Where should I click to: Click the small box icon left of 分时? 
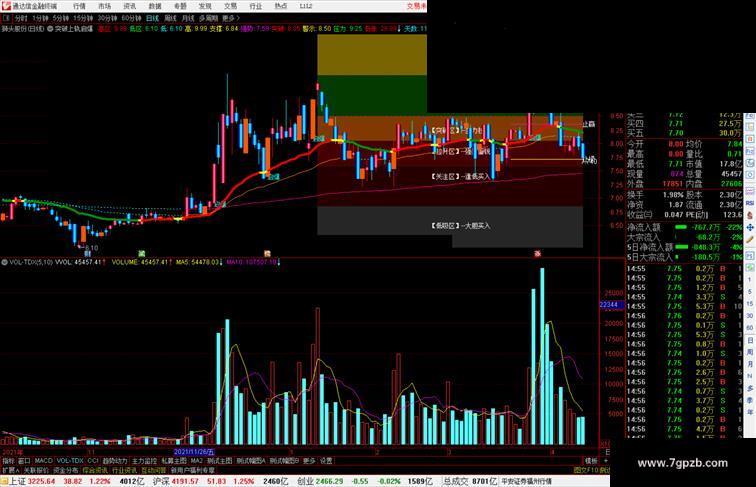(6, 18)
